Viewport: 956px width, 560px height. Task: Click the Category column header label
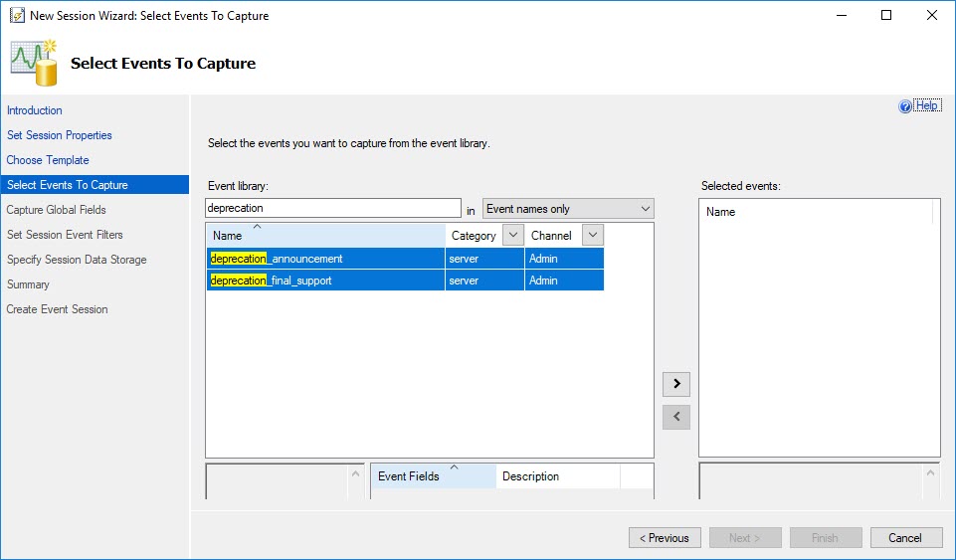tap(474, 235)
